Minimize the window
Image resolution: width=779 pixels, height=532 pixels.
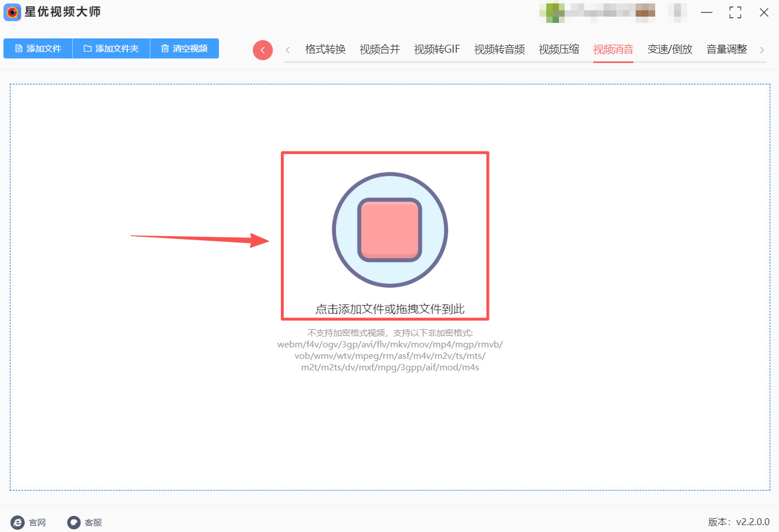[707, 13]
